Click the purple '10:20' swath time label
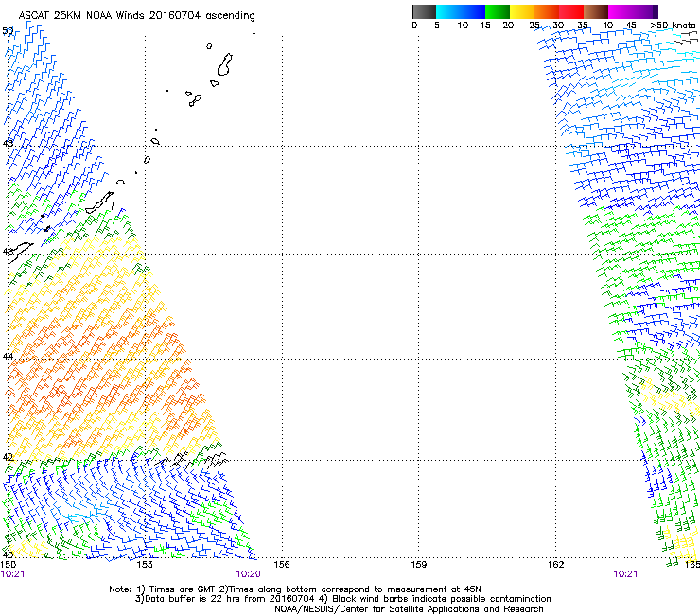700x615 pixels. point(248,574)
